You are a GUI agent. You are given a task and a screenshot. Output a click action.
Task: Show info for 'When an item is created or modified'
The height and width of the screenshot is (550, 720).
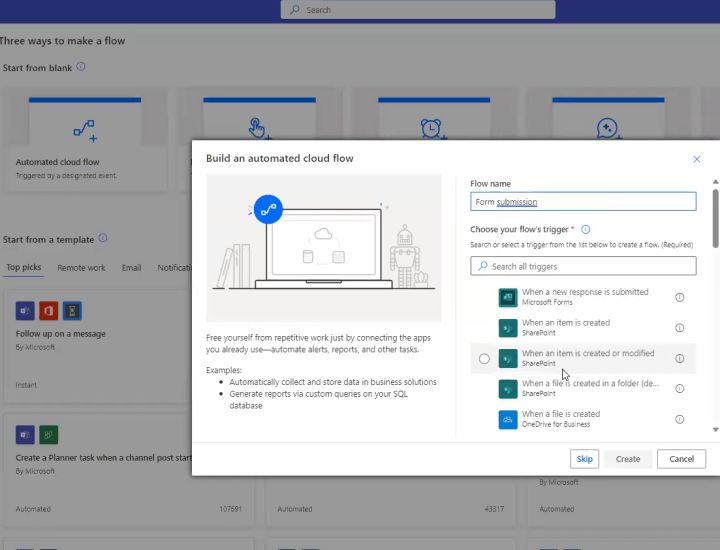coord(680,359)
